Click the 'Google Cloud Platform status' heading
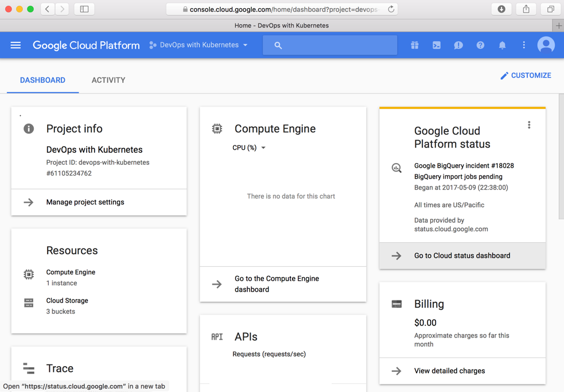Image resolution: width=564 pixels, height=392 pixels. point(452,137)
